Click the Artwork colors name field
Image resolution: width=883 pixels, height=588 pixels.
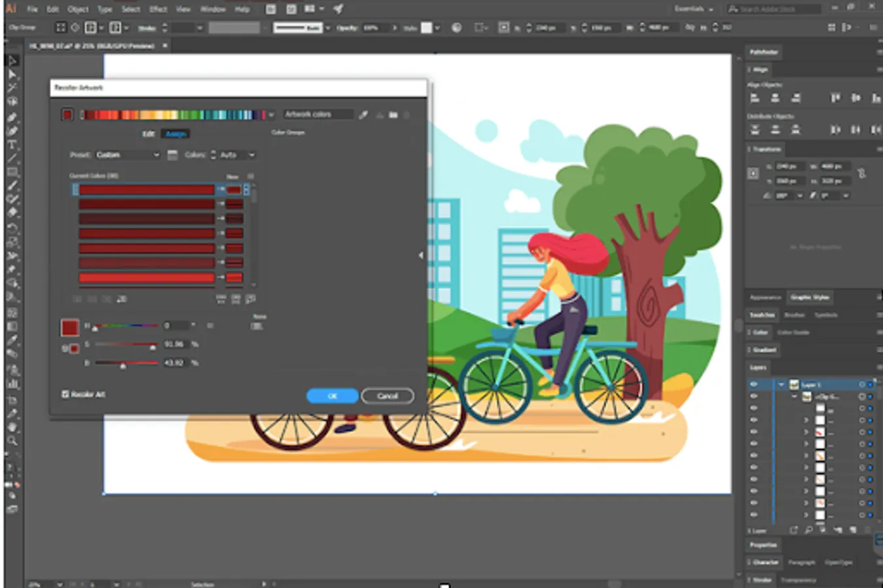tap(318, 114)
